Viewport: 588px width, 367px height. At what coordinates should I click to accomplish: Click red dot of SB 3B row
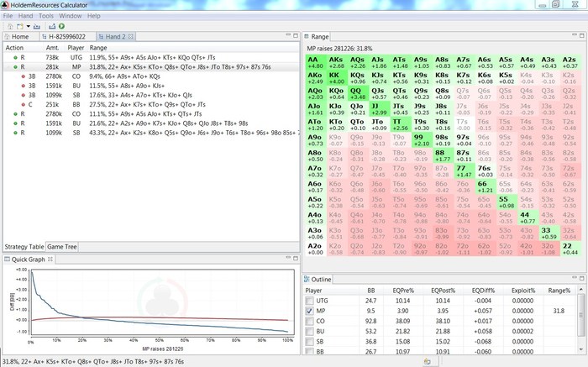[x=23, y=95]
